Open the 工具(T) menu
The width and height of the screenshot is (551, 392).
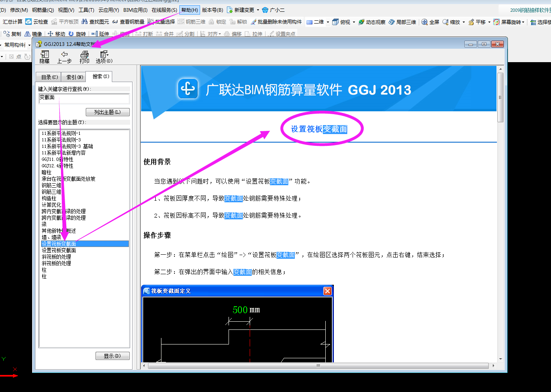click(86, 10)
